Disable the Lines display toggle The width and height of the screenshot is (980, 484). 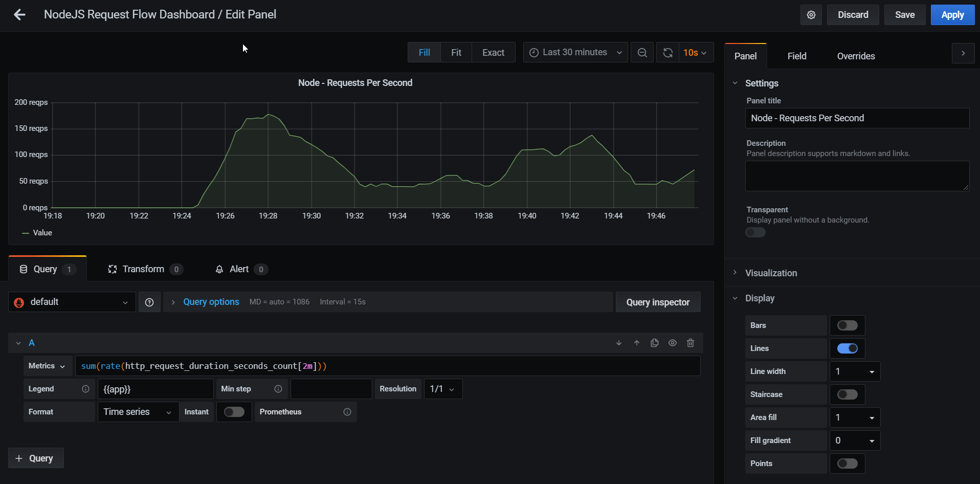pyautogui.click(x=847, y=348)
